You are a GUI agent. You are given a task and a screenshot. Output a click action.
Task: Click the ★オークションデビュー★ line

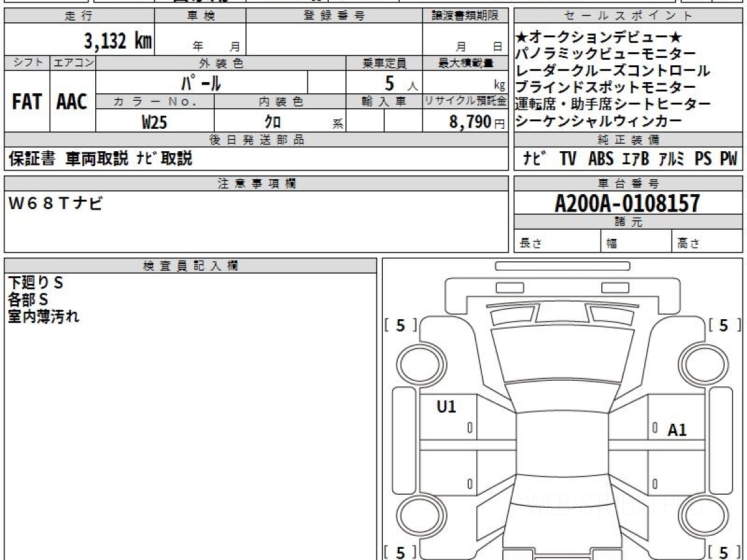click(599, 37)
